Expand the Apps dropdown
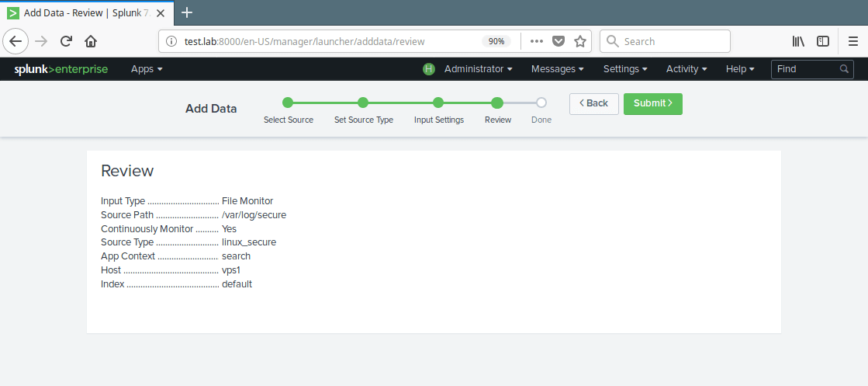 [147, 69]
